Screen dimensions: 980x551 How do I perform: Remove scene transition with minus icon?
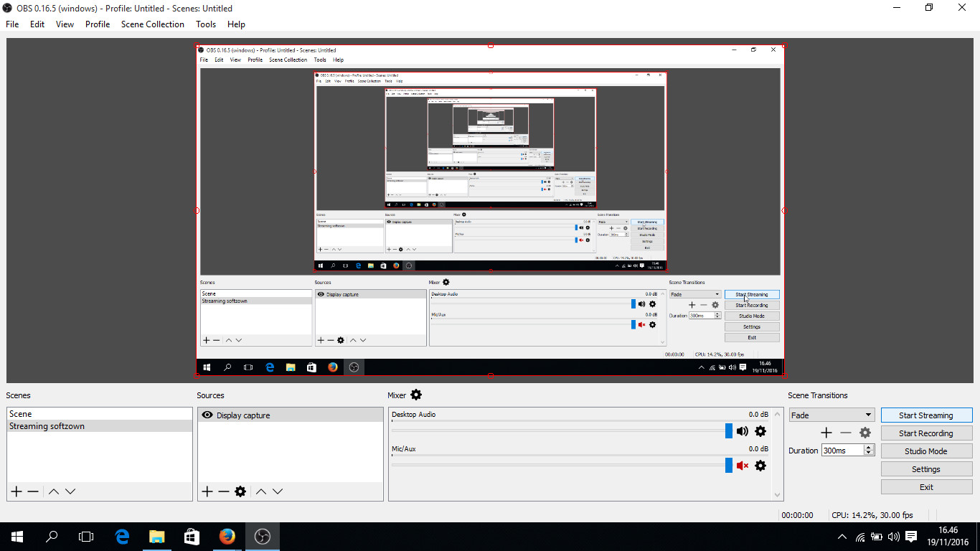tap(846, 433)
